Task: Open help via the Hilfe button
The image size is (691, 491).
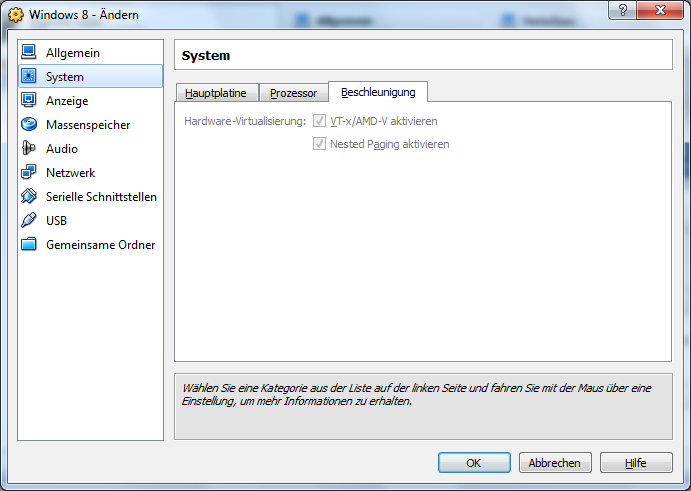Action: (x=636, y=463)
